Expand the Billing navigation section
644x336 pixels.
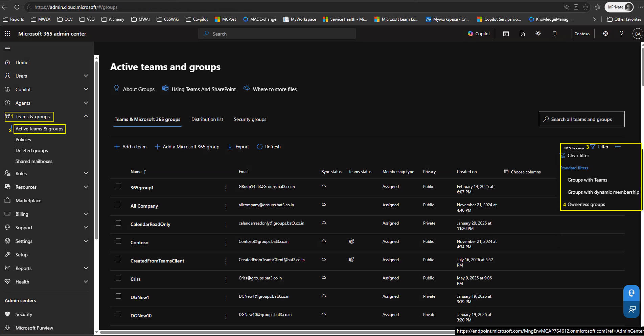click(x=86, y=214)
